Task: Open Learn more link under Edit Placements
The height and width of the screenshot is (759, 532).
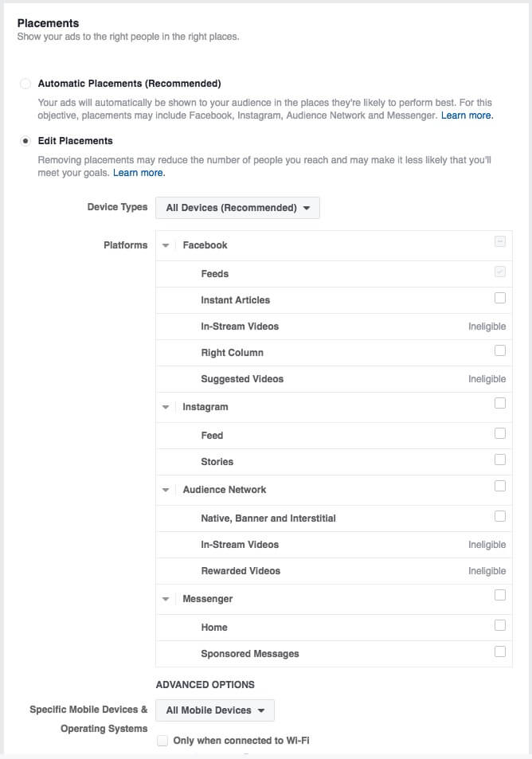Action: coord(139,173)
